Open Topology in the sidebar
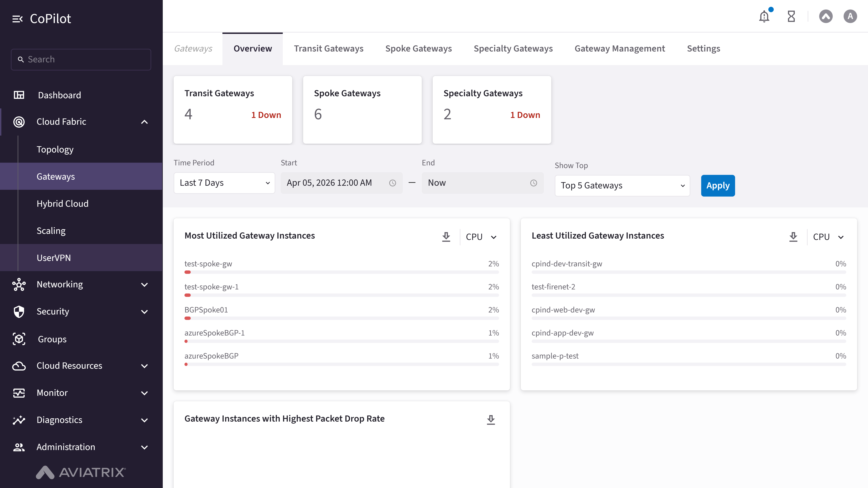The image size is (868, 488). click(81, 149)
